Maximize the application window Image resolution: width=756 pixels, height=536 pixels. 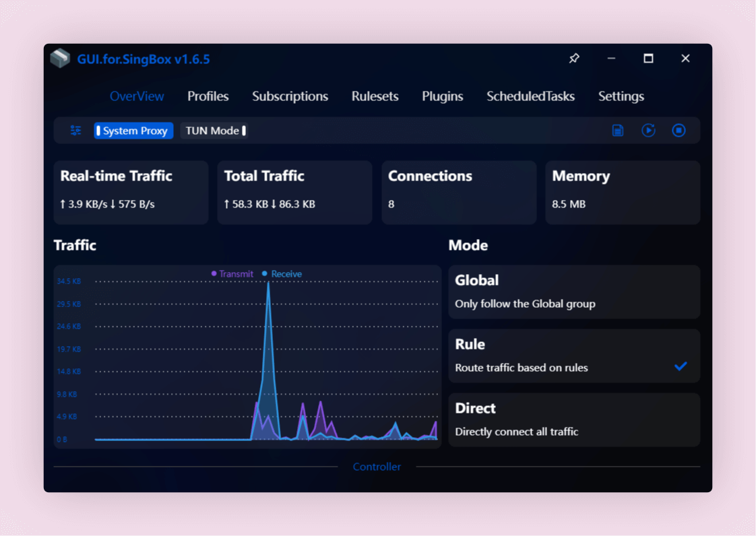pyautogui.click(x=648, y=59)
